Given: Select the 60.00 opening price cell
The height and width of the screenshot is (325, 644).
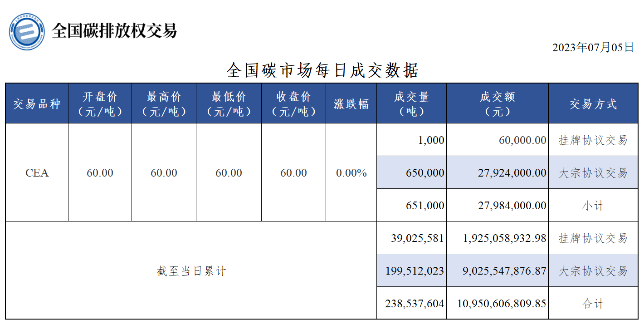Looking at the screenshot, I should 100,173.
